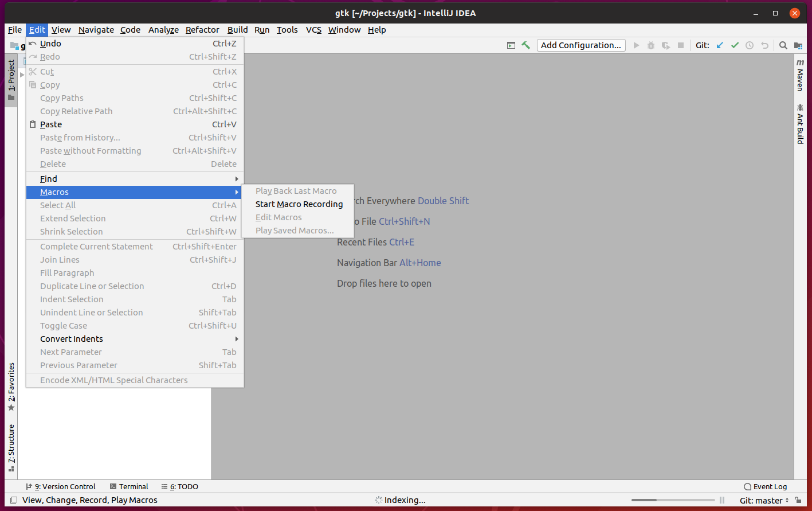This screenshot has height=511, width=812.
Task: Open the Git: master branch dropdown
Action: tap(764, 500)
